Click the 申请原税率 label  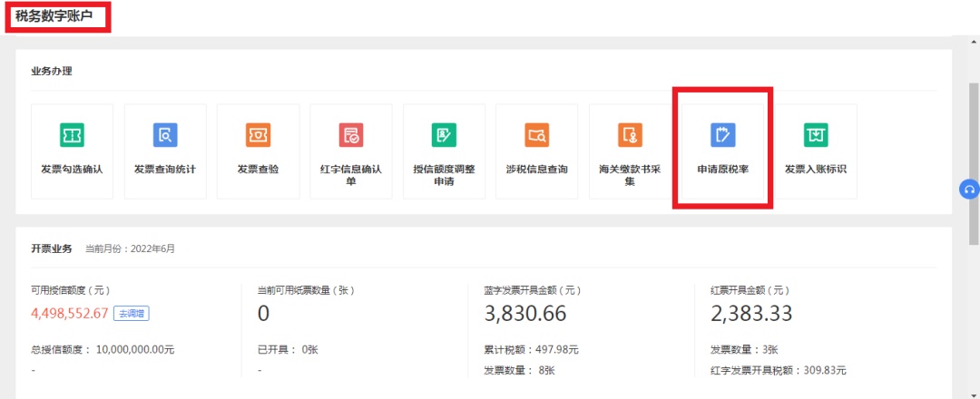[x=722, y=170]
